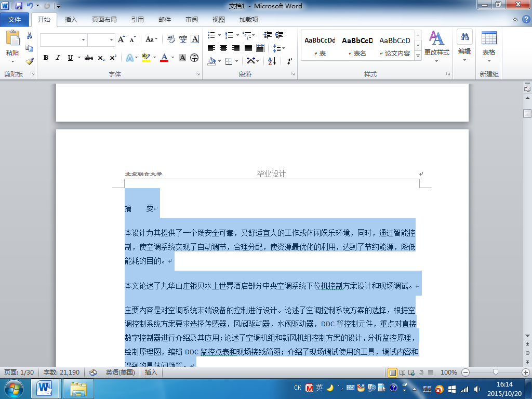
Task: Apply the 论文内容 style
Action: pyautogui.click(x=395, y=46)
